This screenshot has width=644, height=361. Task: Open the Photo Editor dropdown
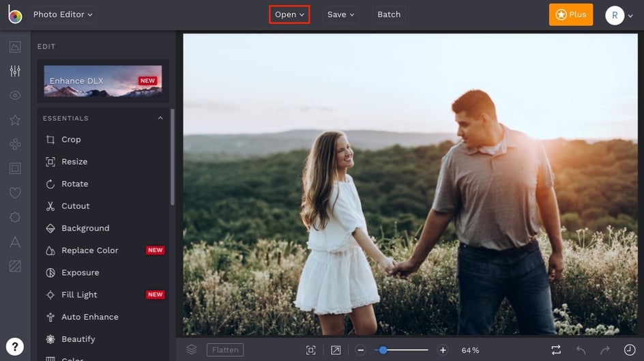pos(63,14)
